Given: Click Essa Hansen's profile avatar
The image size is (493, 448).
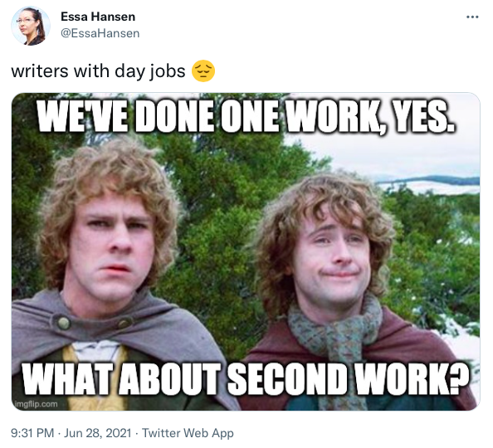Looking at the screenshot, I should coord(31,26).
